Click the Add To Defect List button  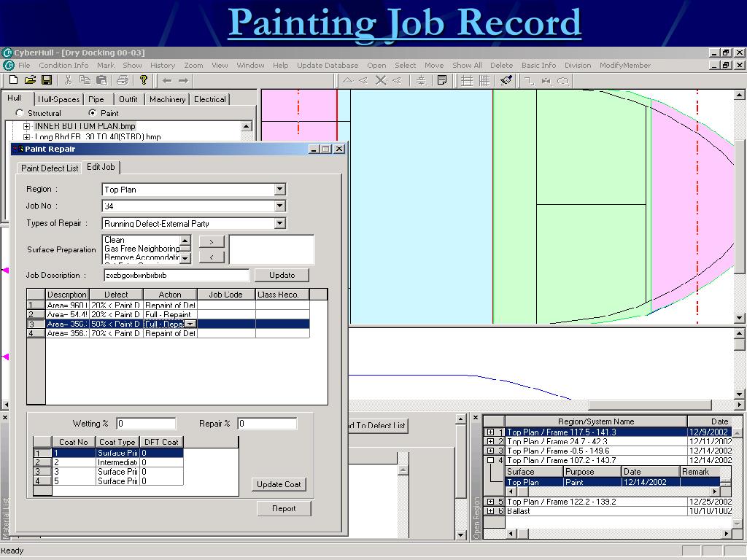click(379, 425)
